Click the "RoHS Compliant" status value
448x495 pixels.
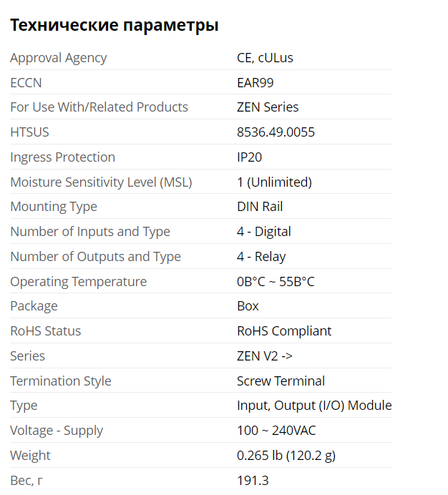284,331
